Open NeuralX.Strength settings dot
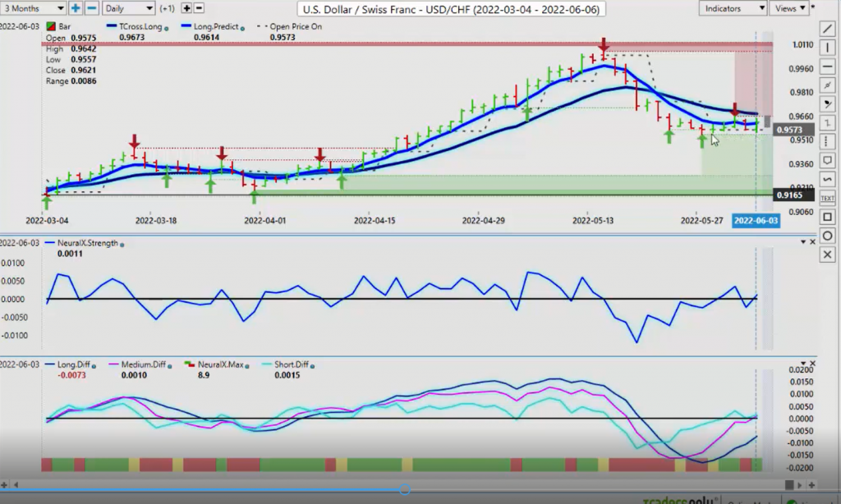Image resolution: width=841 pixels, height=504 pixels. [122, 245]
